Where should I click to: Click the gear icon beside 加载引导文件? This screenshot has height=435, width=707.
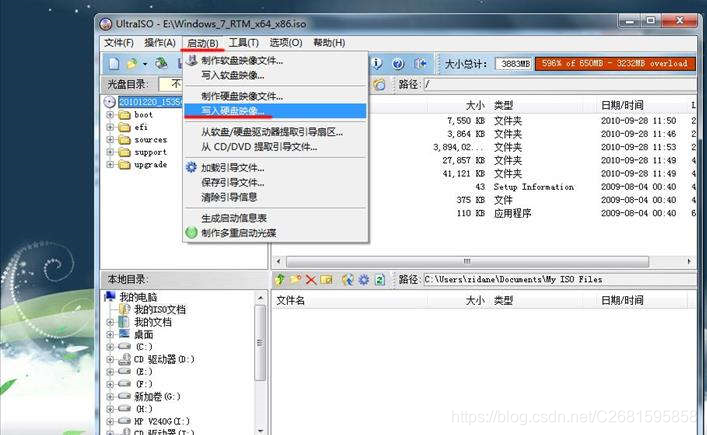(x=191, y=167)
